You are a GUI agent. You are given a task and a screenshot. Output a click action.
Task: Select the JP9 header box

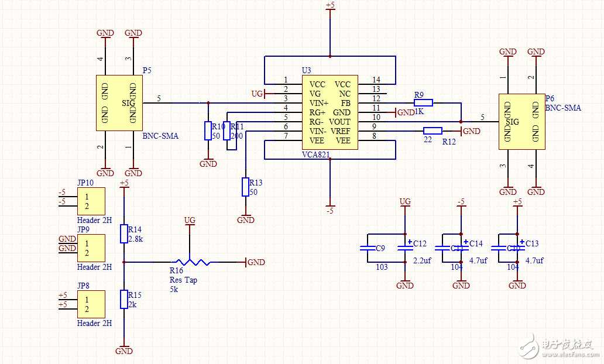(x=91, y=248)
